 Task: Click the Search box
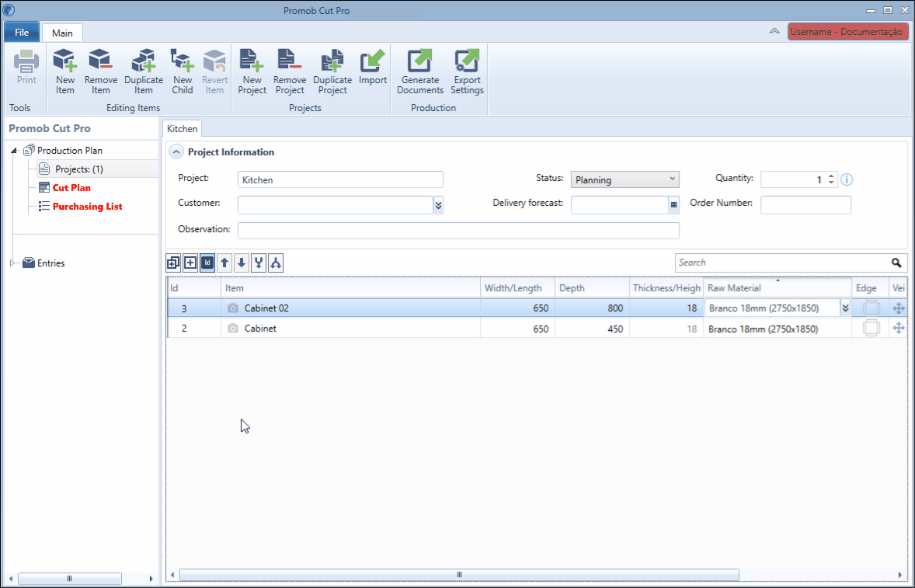pos(782,263)
